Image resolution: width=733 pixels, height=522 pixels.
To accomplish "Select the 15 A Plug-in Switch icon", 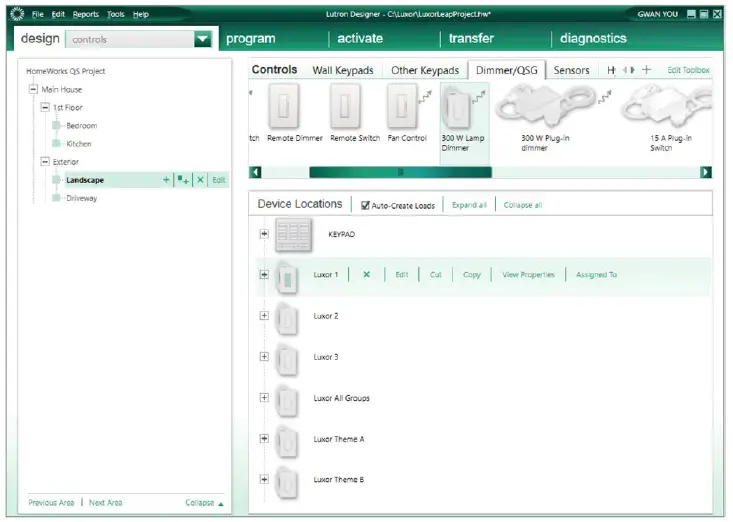I will pos(666,105).
